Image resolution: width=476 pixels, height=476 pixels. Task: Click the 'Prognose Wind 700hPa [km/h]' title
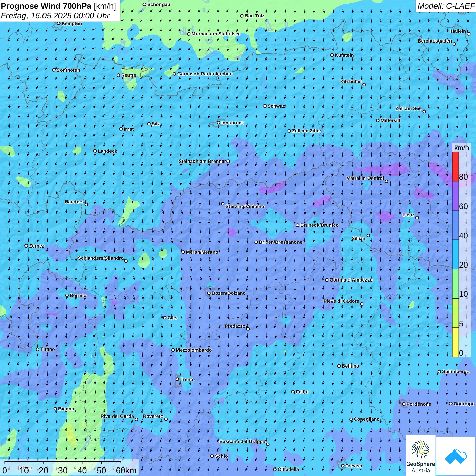pos(58,6)
